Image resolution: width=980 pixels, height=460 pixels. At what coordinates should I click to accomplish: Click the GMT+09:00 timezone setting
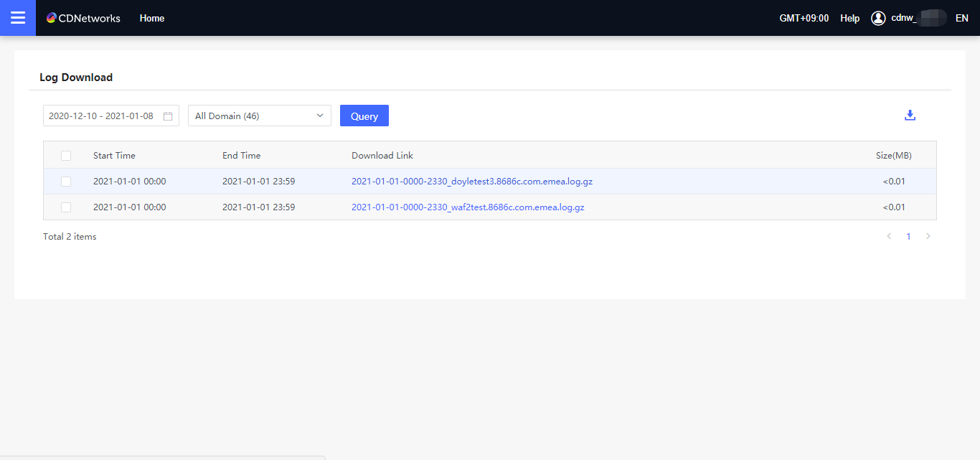pyautogui.click(x=804, y=17)
